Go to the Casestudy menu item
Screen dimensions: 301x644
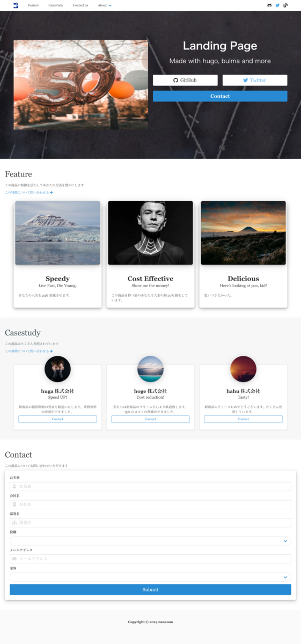tap(56, 5)
